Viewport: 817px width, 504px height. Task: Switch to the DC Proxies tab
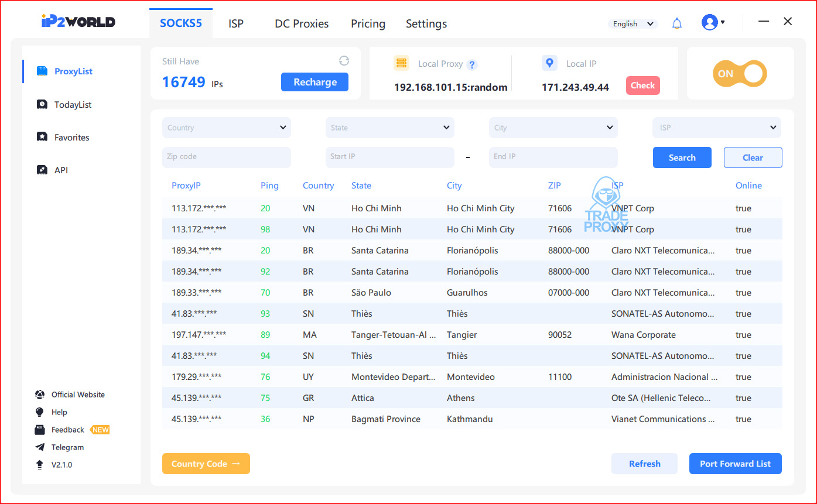(302, 24)
